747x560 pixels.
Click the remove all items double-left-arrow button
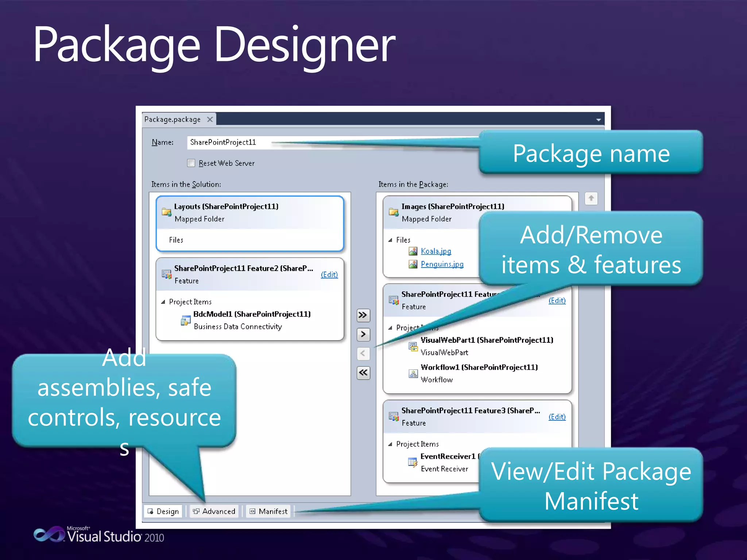point(363,373)
